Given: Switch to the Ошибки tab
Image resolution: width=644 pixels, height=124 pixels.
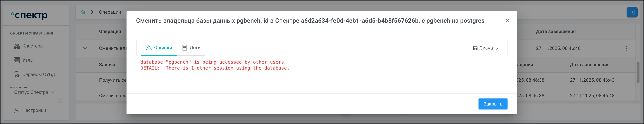Looking at the screenshot, I should (x=159, y=48).
